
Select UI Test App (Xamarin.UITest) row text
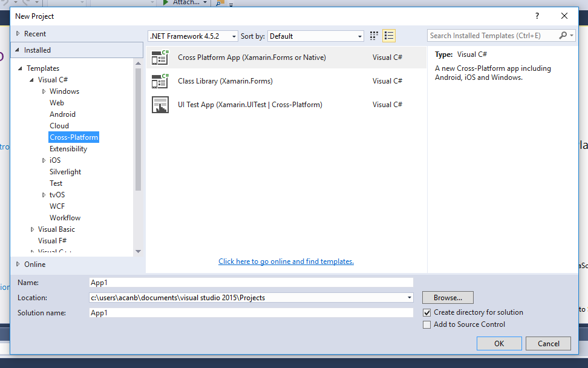250,105
